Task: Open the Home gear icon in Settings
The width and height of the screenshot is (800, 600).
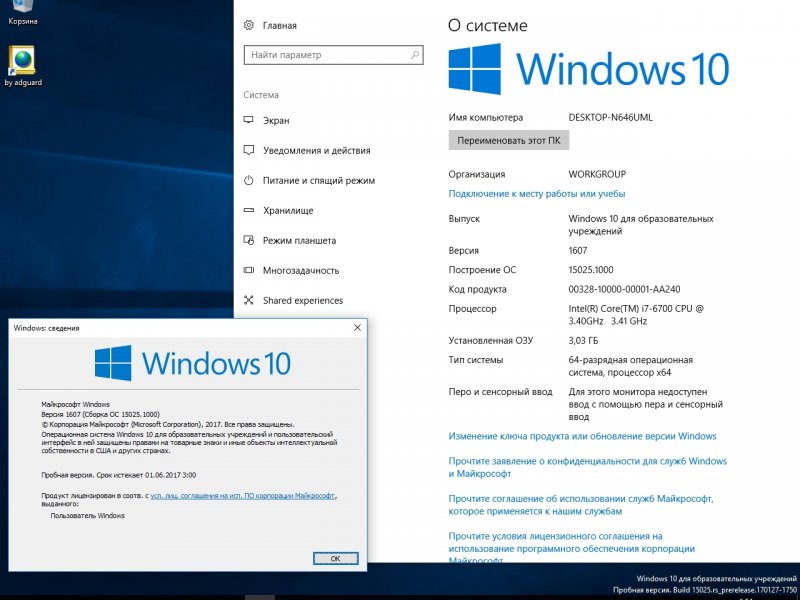Action: tap(248, 25)
